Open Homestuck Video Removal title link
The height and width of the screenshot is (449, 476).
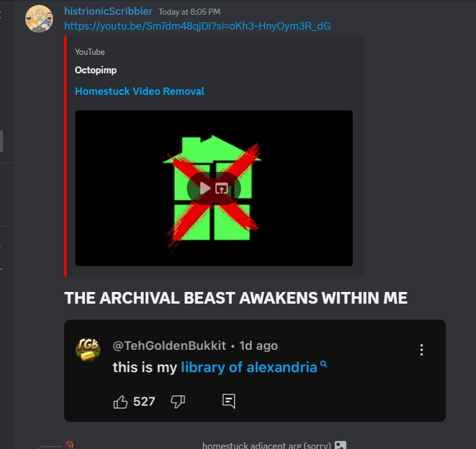[139, 91]
